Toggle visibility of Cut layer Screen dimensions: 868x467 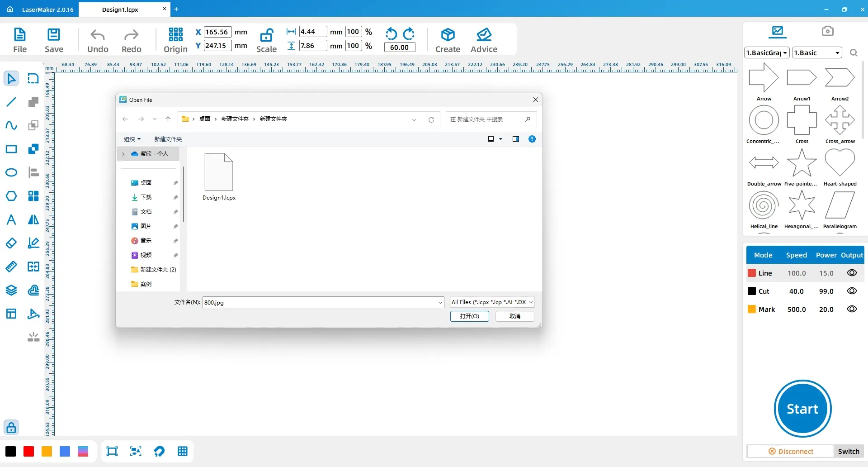point(852,291)
